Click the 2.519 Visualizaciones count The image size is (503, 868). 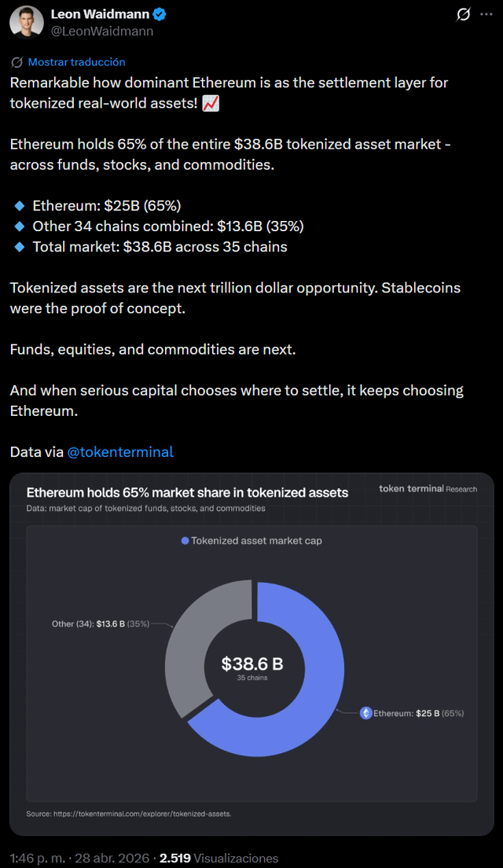[218, 858]
